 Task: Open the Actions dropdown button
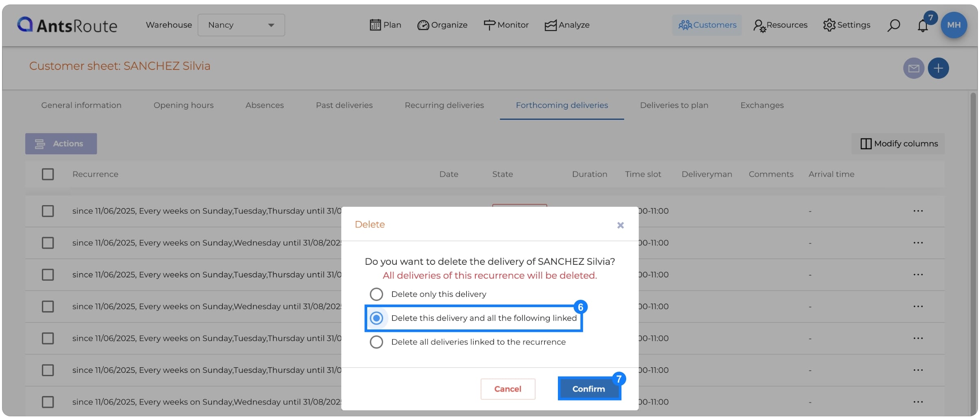61,144
